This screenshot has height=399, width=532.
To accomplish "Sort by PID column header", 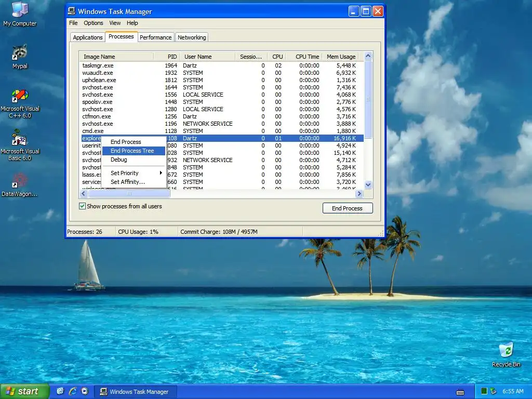I will click(x=167, y=57).
